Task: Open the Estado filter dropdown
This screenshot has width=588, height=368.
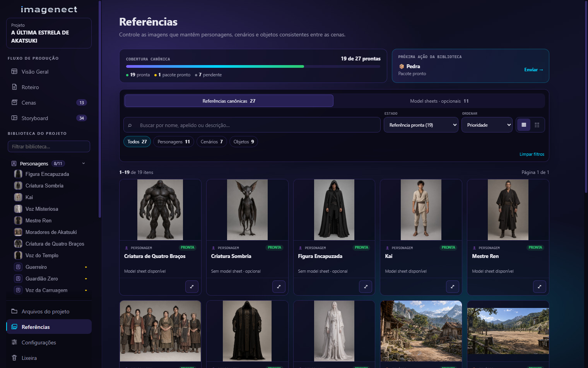Action: pyautogui.click(x=421, y=125)
